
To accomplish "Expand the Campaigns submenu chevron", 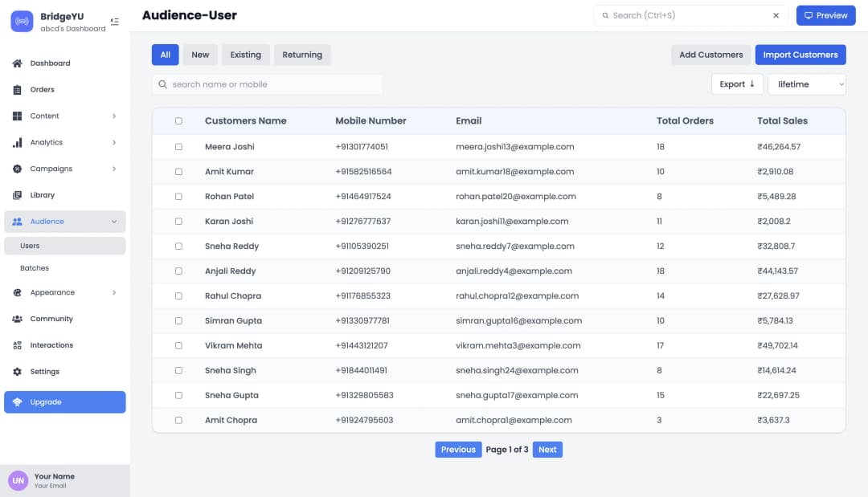I will point(114,169).
